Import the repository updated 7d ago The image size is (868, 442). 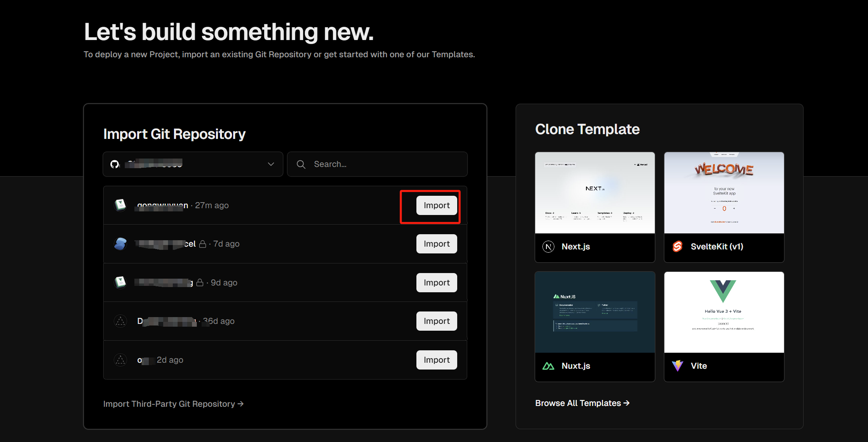(436, 244)
